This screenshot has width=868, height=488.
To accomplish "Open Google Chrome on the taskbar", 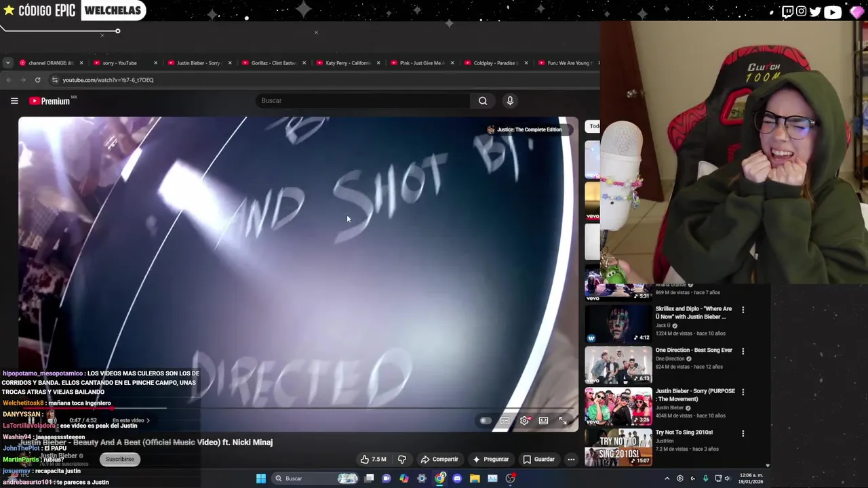I will [x=440, y=479].
